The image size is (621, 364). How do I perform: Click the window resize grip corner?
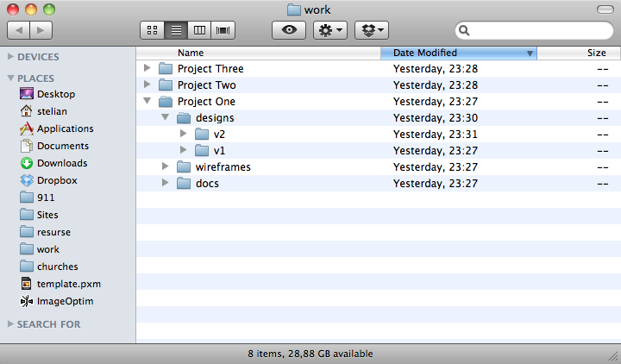pyautogui.click(x=613, y=356)
